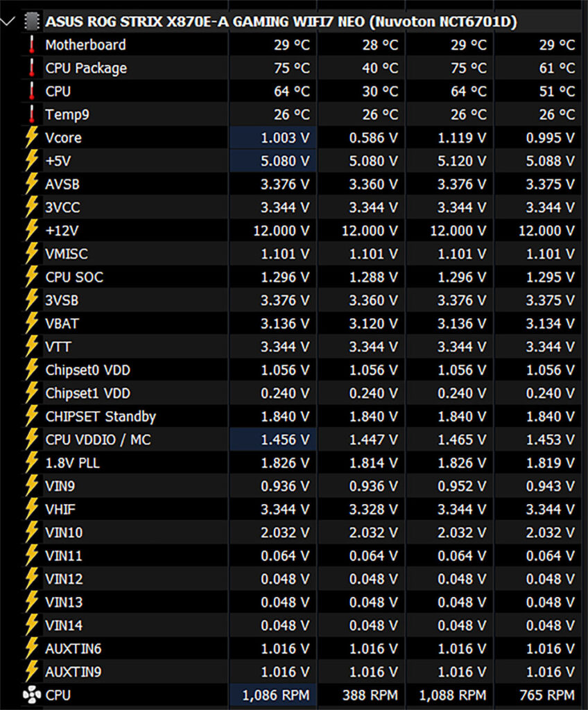Click the lightning icon beside +12V

pyautogui.click(x=31, y=230)
